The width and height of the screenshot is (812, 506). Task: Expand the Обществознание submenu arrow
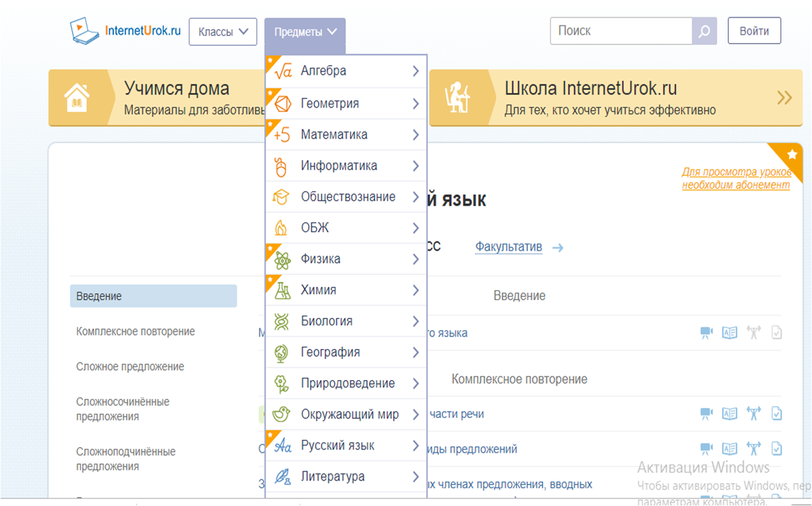tap(416, 197)
